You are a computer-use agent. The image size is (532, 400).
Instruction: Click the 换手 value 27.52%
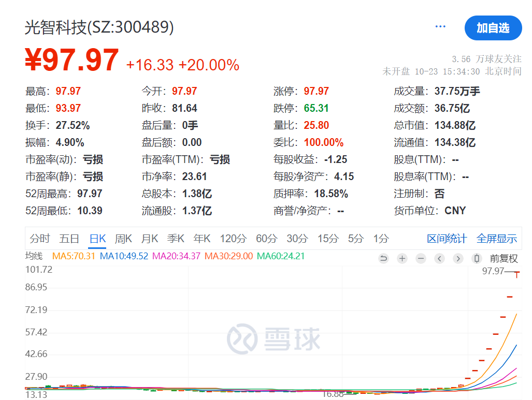(x=73, y=125)
